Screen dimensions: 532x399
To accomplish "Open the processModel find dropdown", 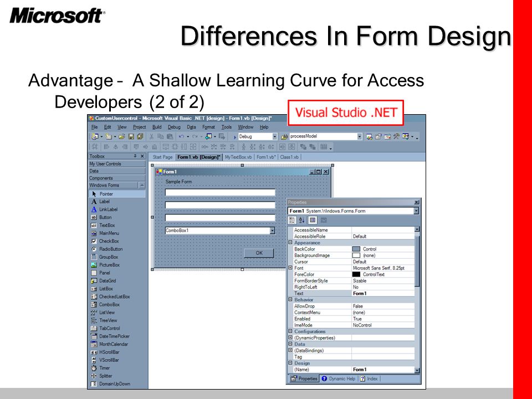I will (360, 136).
